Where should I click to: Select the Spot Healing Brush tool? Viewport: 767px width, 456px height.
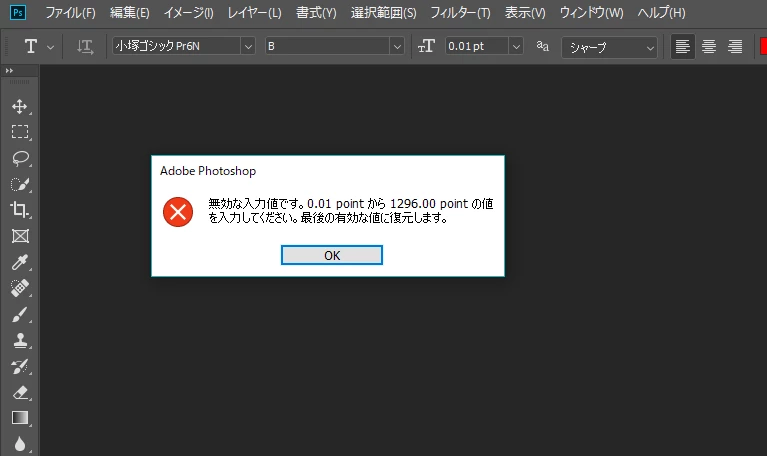pos(20,288)
